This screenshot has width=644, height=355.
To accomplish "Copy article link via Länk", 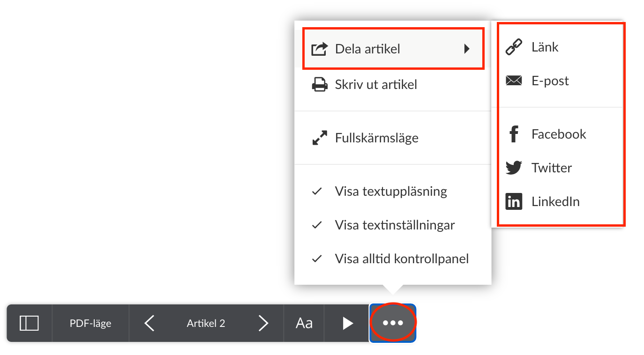I will 545,47.
